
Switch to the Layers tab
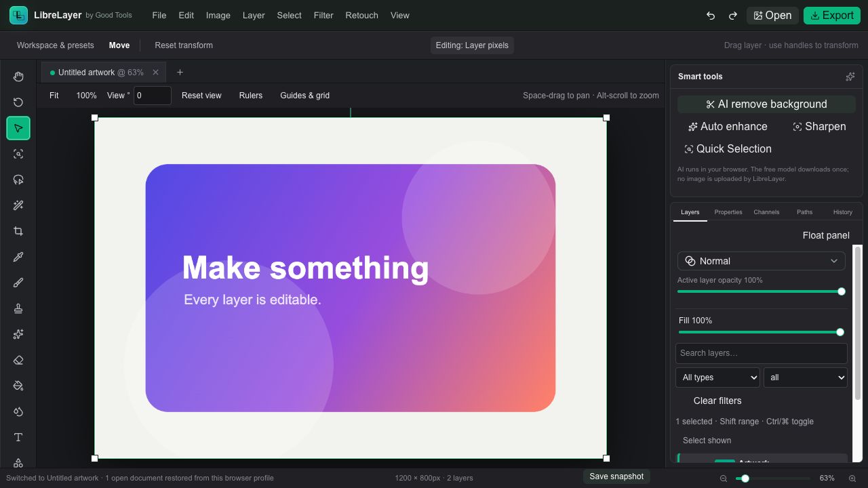tap(690, 212)
